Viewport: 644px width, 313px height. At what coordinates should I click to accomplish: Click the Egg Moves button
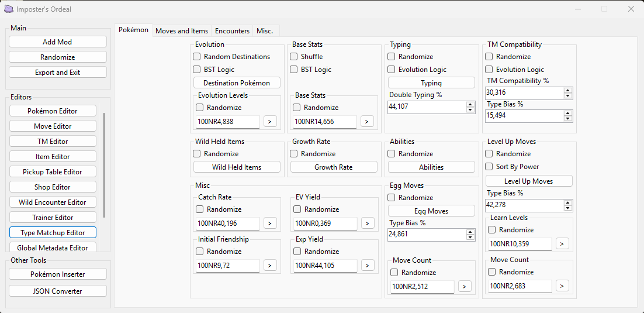[431, 211]
